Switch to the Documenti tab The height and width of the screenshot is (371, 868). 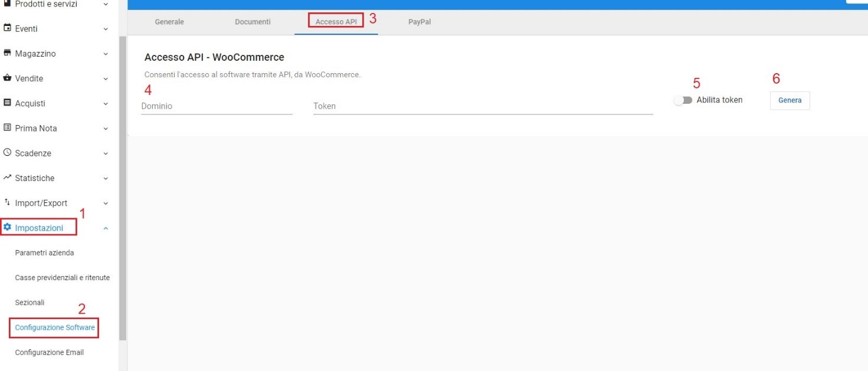(x=253, y=22)
